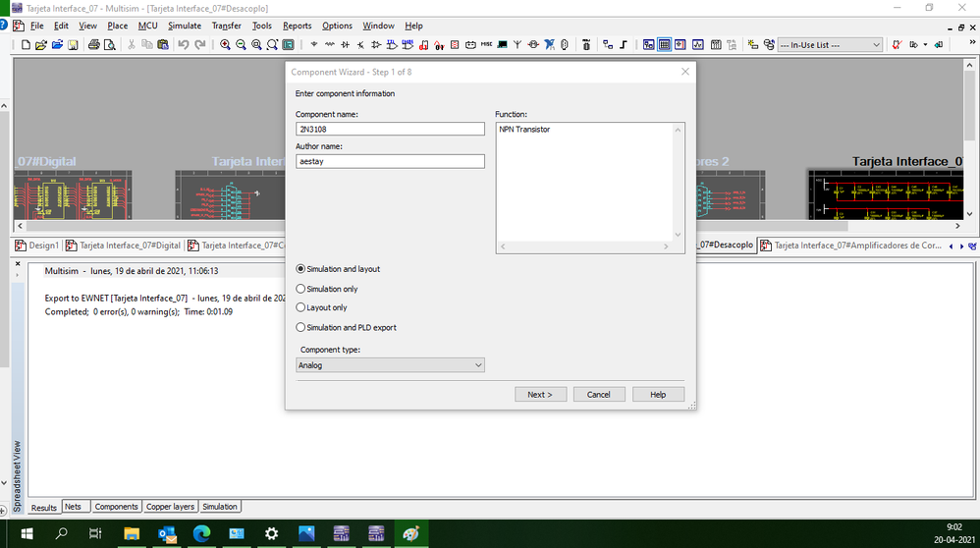Save design floppy disk icon

coord(73,44)
